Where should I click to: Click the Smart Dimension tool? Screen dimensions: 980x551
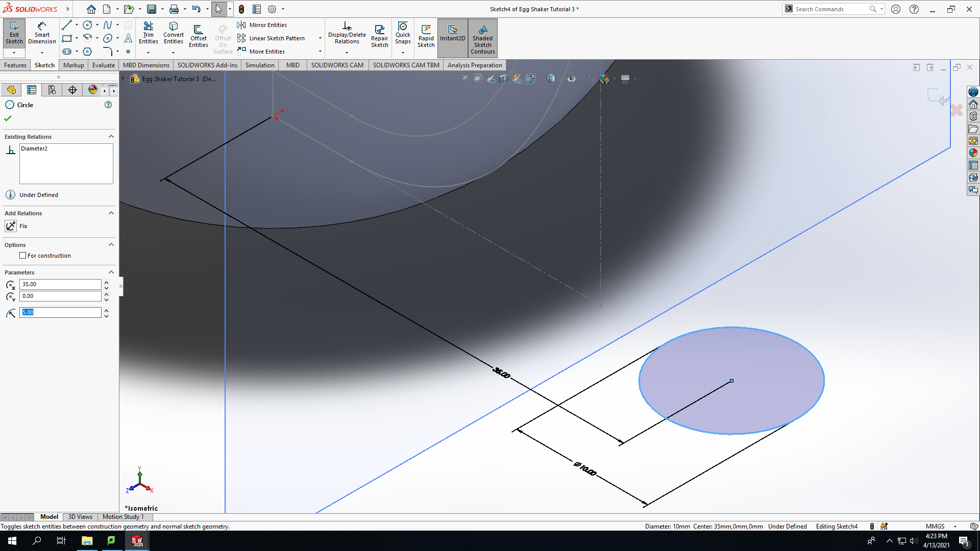coord(42,34)
